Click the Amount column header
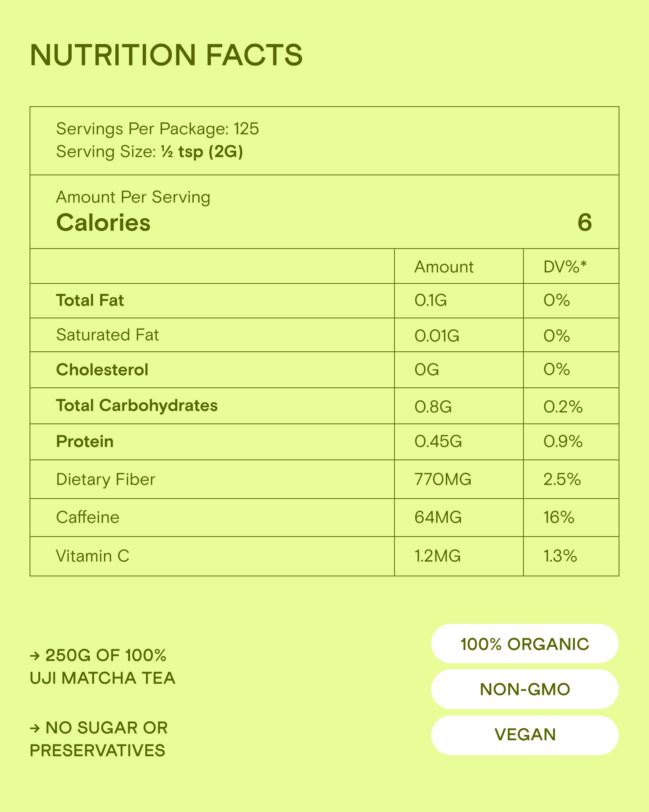Image resolution: width=649 pixels, height=812 pixels. click(x=444, y=267)
